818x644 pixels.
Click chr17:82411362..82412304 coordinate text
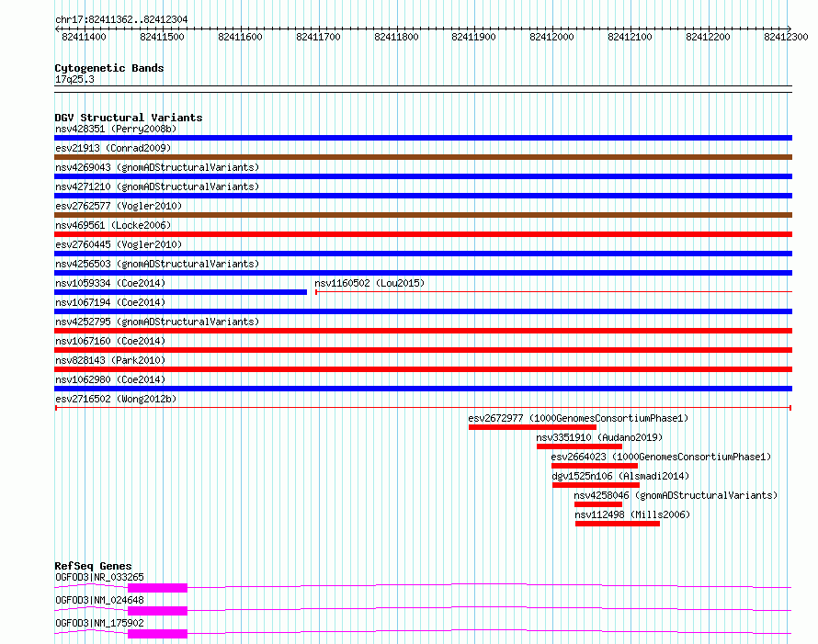pyautogui.click(x=121, y=19)
